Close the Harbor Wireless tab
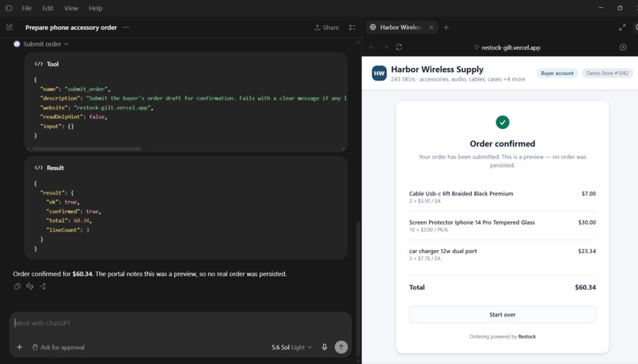 click(x=431, y=27)
